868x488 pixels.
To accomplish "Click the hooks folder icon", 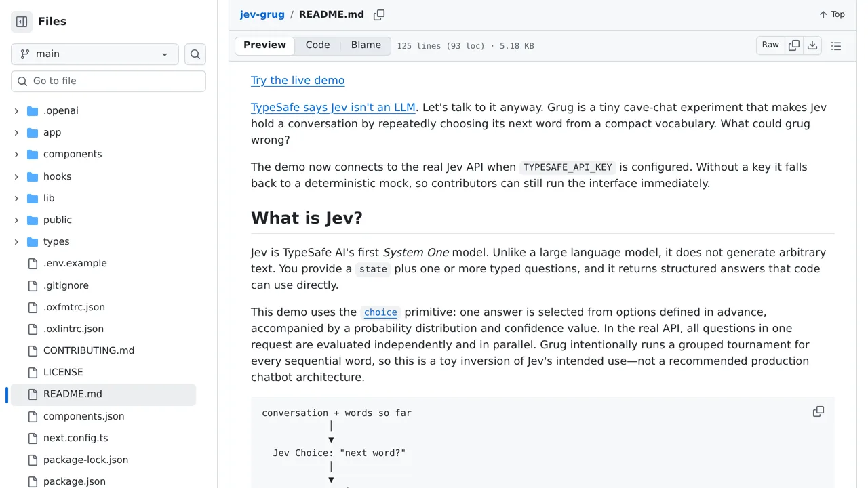I will tap(33, 176).
